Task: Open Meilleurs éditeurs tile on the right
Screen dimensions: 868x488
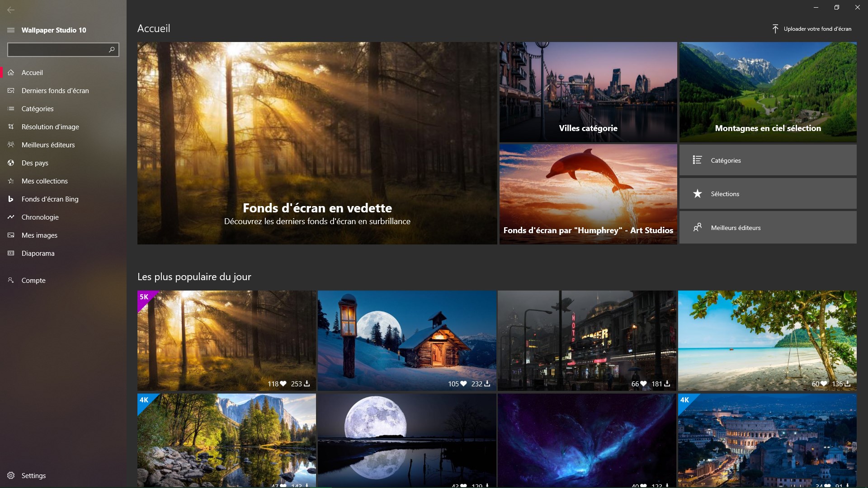Action: pyautogui.click(x=768, y=228)
